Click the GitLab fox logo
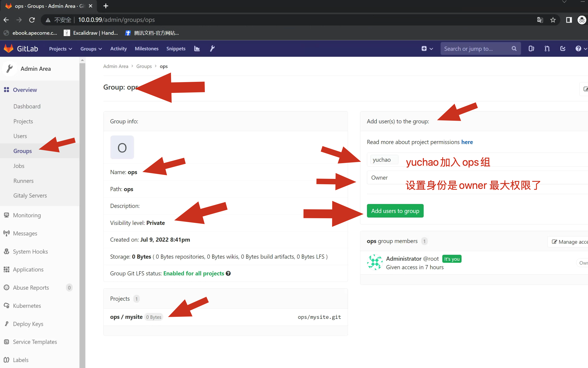Viewport: 588px width, 368px height. tap(9, 49)
